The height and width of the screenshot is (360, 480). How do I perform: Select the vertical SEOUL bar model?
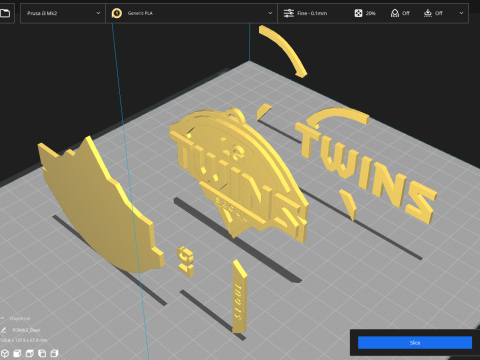[x=239, y=297]
